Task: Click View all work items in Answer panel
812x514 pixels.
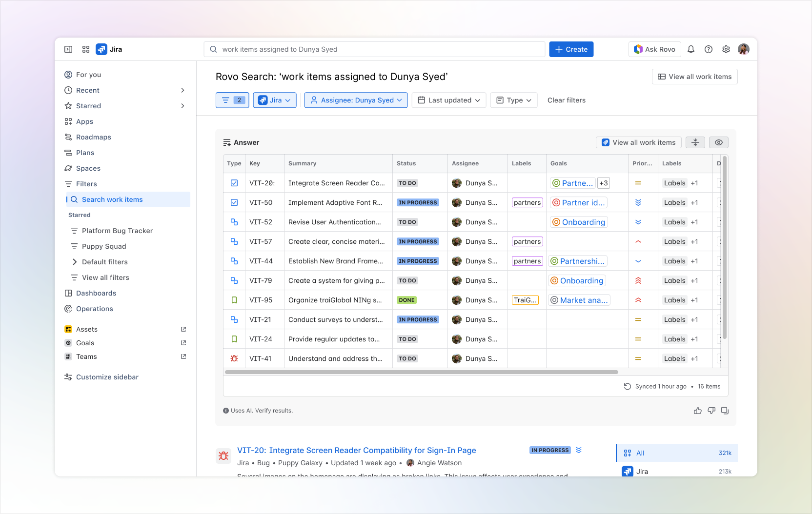Action: (639, 142)
